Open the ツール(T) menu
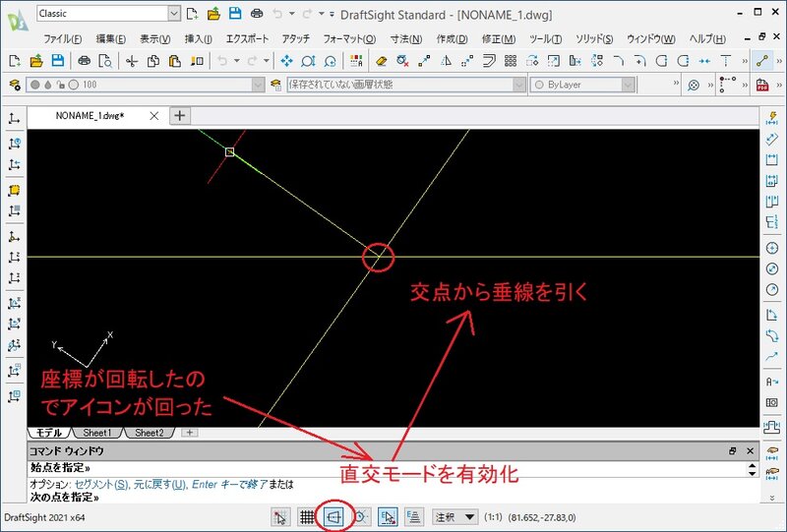The height and width of the screenshot is (532, 787). (x=545, y=38)
